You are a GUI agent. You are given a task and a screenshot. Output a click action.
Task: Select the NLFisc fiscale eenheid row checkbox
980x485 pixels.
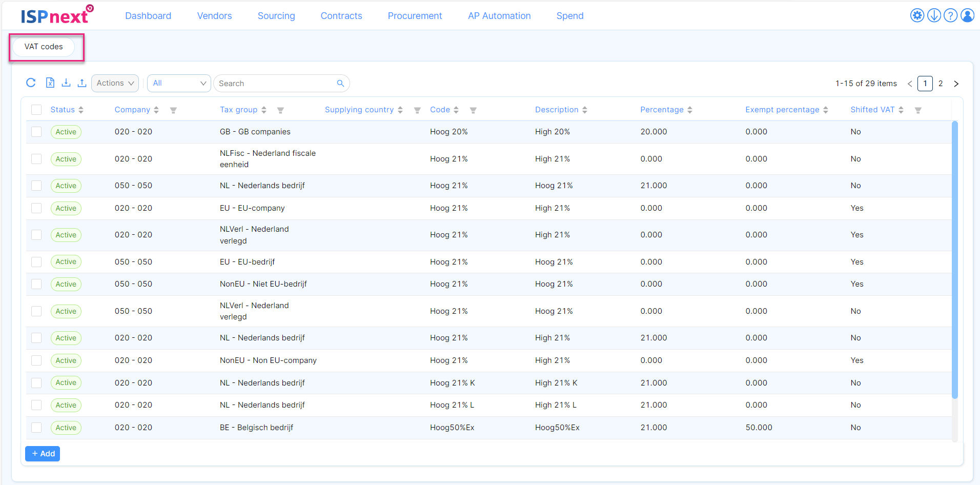(36, 159)
